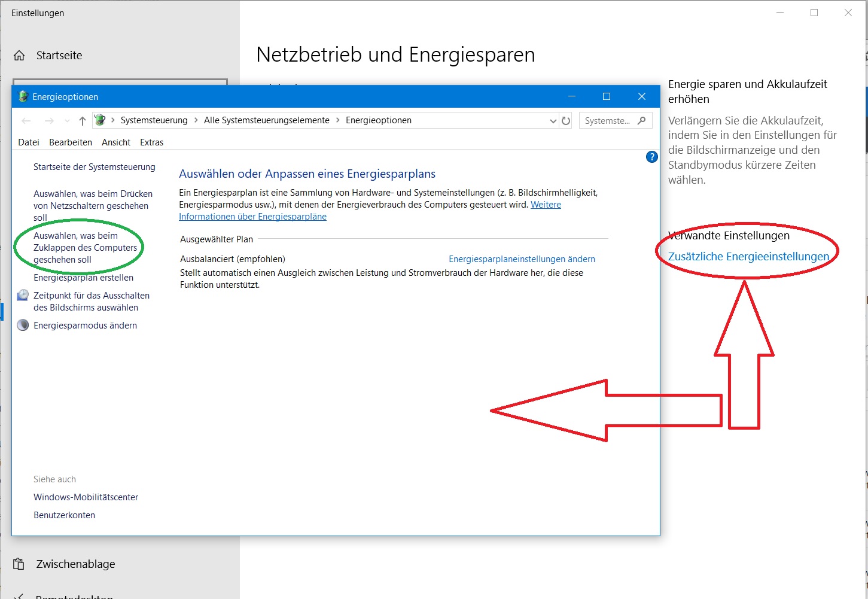Click the Auswählen oder Anpassen eines Energiesparplans heading

[307, 174]
